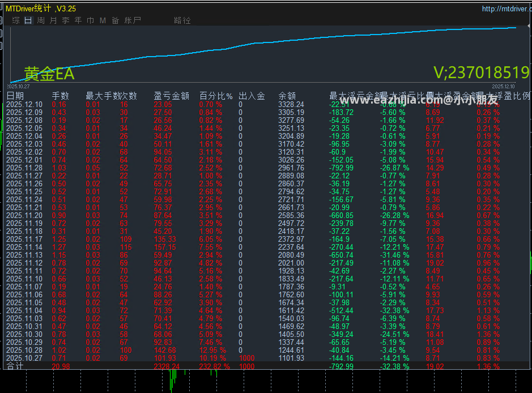Click profit amount 142.68
The height and width of the screenshot is (393, 532).
tap(165, 351)
